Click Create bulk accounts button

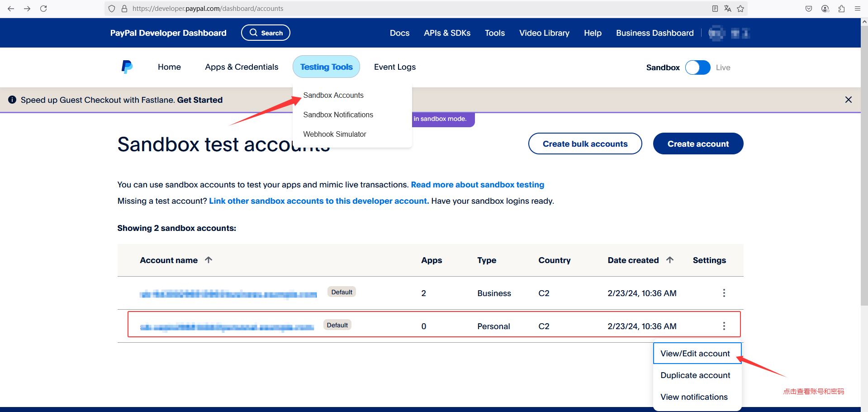click(585, 144)
